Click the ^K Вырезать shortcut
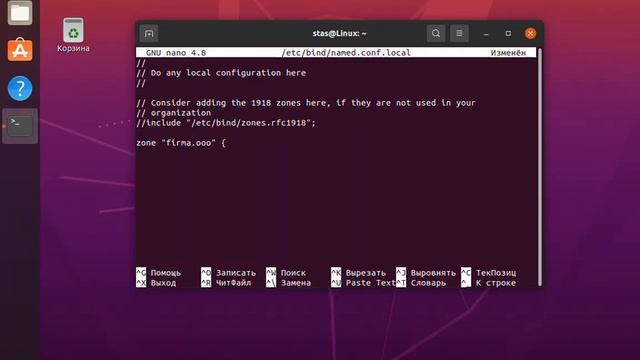640x360 pixels. tap(358, 273)
